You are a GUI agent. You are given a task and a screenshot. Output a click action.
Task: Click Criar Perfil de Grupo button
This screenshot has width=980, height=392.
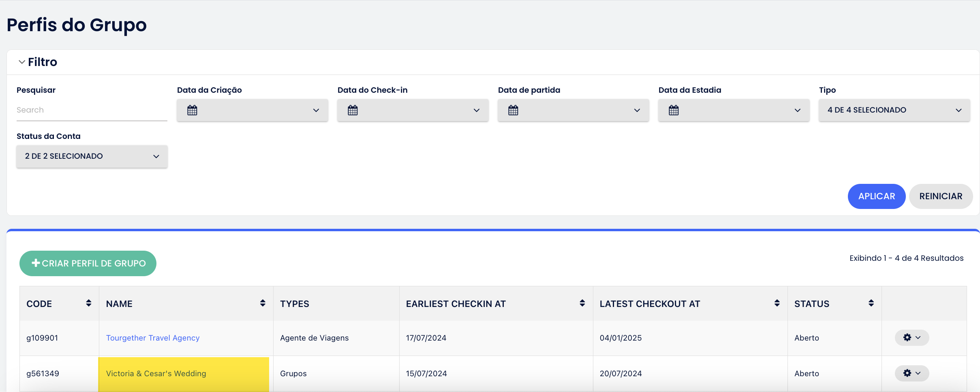pos(88,263)
